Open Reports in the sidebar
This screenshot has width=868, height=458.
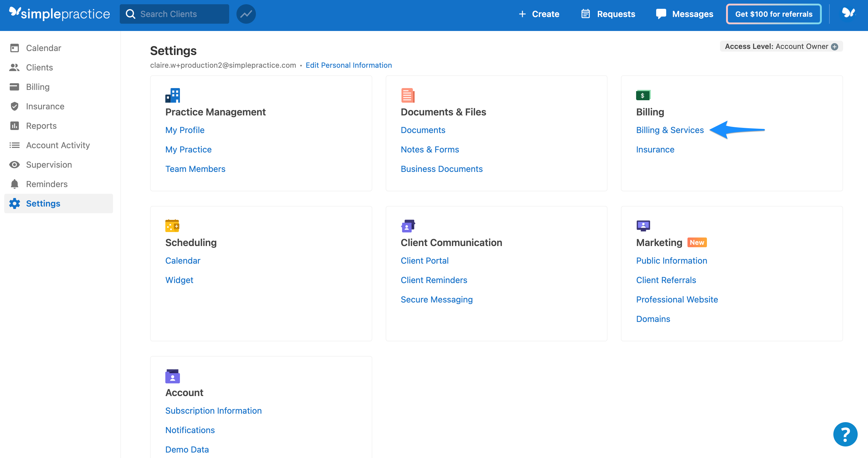click(59, 126)
